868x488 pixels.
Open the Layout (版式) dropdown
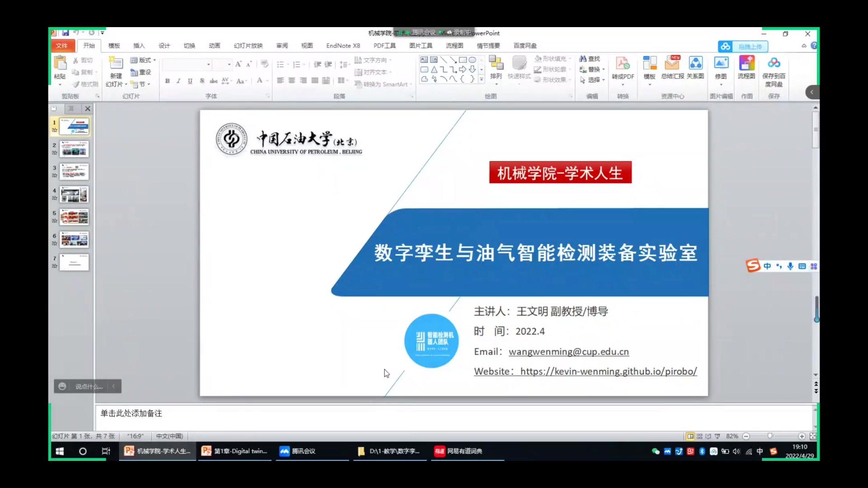pos(143,60)
